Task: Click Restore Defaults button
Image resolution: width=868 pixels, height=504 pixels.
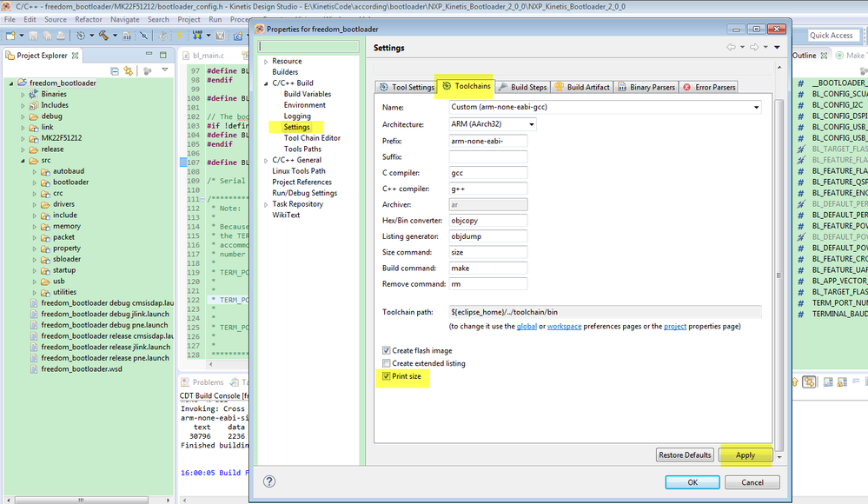Action: 685,455
